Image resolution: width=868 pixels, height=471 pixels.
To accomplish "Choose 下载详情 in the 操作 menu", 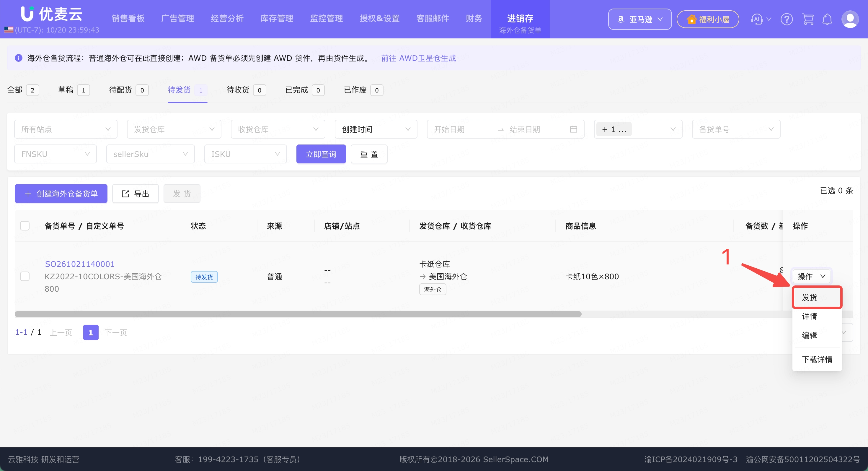I will click(817, 359).
